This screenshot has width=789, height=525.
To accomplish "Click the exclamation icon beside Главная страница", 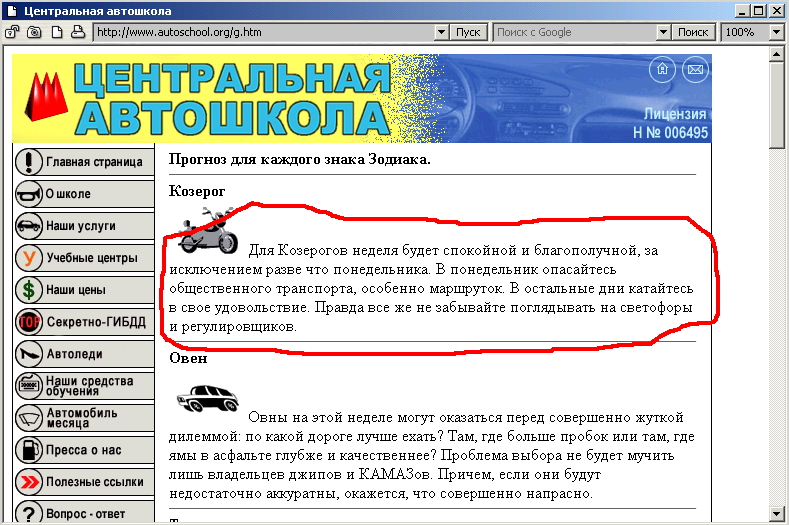I will [x=29, y=162].
